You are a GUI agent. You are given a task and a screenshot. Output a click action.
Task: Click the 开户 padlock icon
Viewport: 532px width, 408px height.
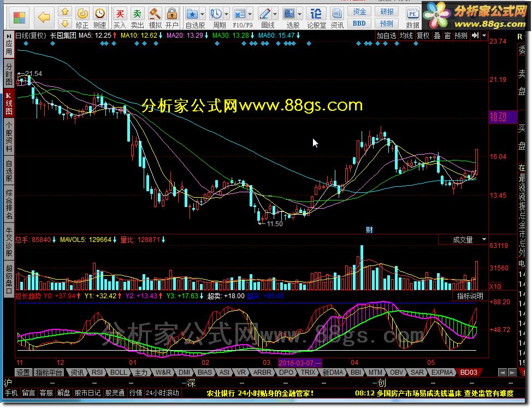(x=172, y=17)
